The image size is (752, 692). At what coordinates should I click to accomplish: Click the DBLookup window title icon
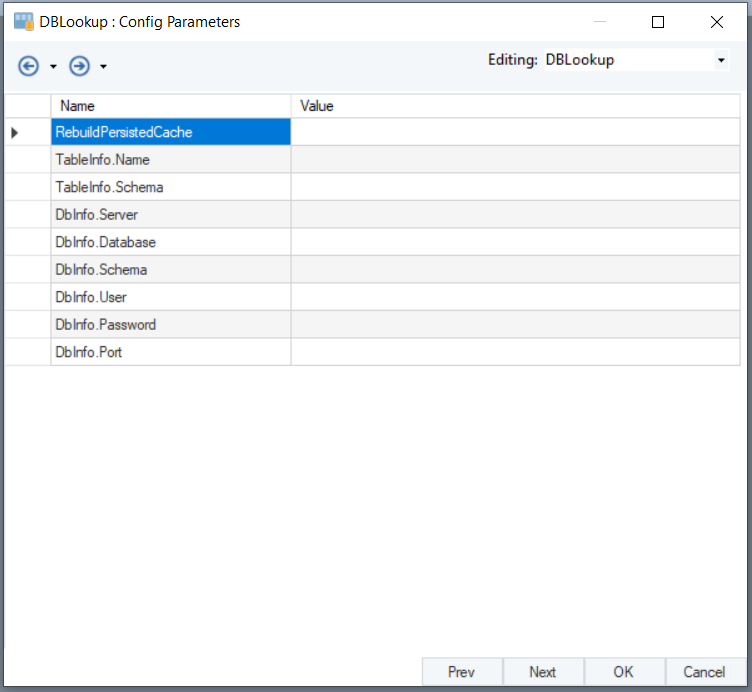tap(23, 21)
